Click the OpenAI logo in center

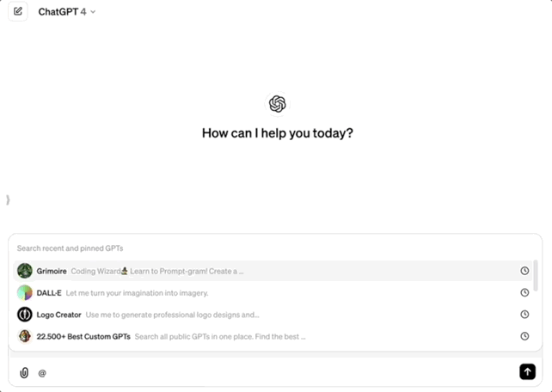click(277, 104)
